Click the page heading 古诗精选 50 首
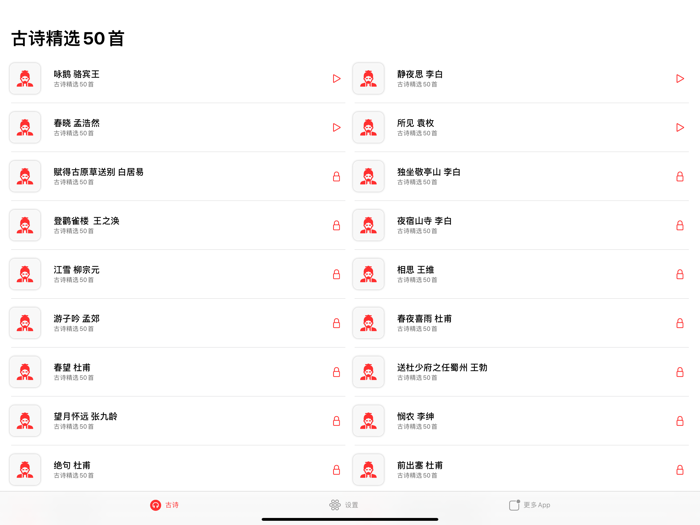The width and height of the screenshot is (700, 525). pyautogui.click(x=67, y=38)
